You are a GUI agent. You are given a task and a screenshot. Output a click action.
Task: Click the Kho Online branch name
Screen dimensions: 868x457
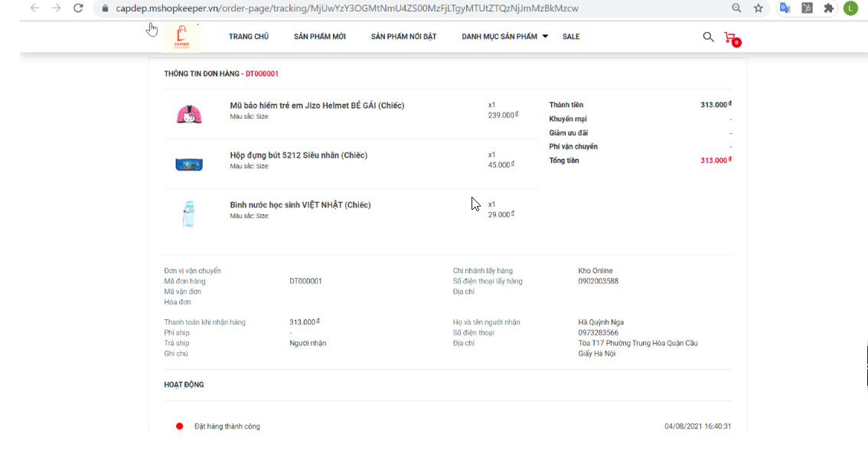coord(595,271)
